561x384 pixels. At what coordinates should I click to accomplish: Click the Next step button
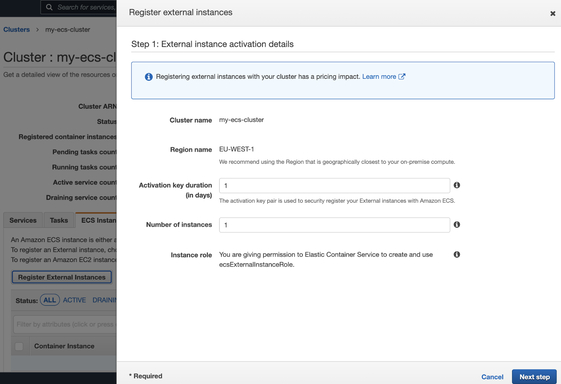click(534, 377)
